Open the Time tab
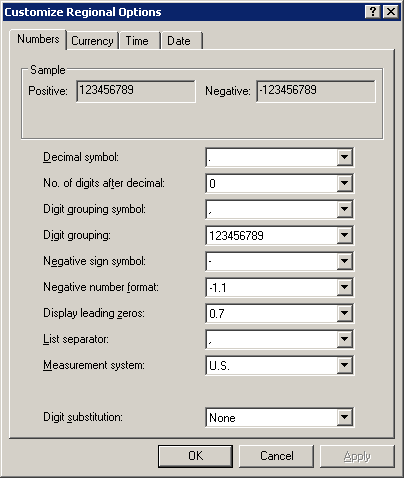Viewport: 404px width, 478px height. pos(137,41)
